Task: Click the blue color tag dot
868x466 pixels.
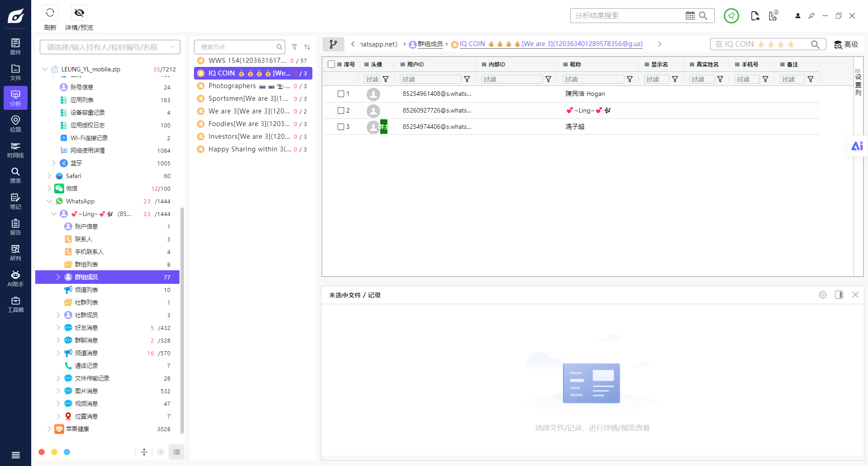Action: [x=67, y=452]
